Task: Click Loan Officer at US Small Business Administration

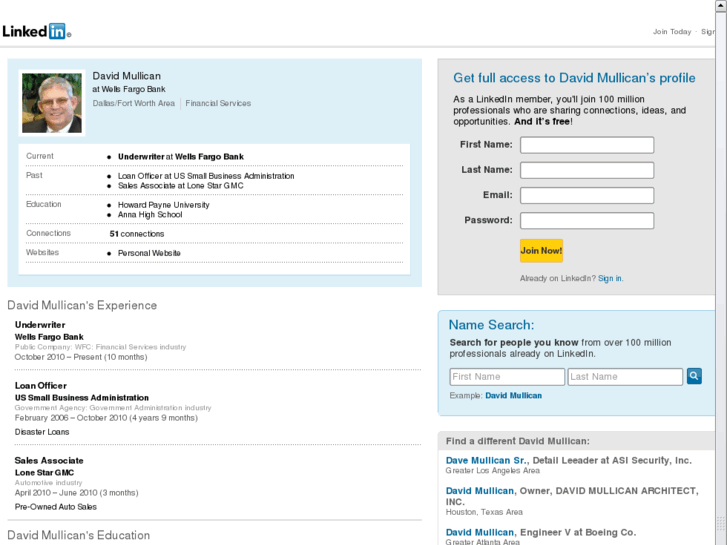Action: coord(206,176)
